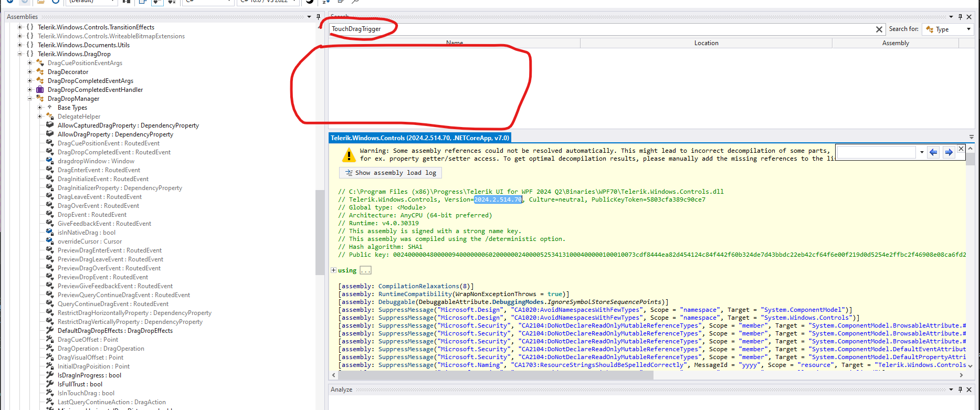Click the DragCueOffset property icon
Image resolution: width=980 pixels, height=410 pixels.
pos(50,340)
